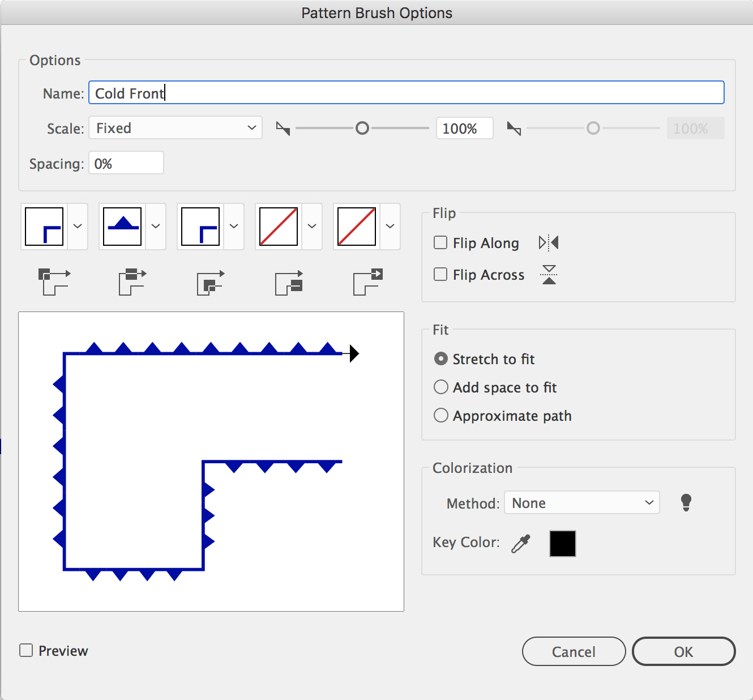Click the Flip Across mirror icon
Screen dimensions: 753x700
coord(549,275)
